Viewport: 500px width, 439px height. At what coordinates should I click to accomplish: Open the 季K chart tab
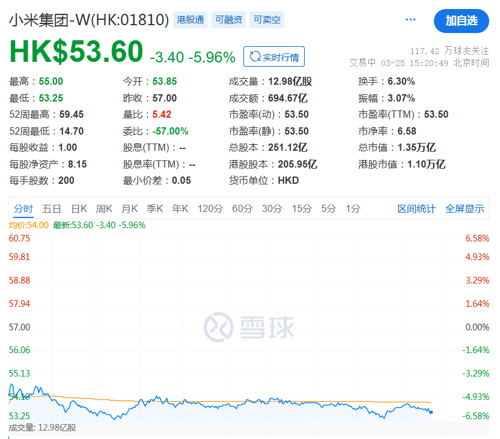pos(155,209)
